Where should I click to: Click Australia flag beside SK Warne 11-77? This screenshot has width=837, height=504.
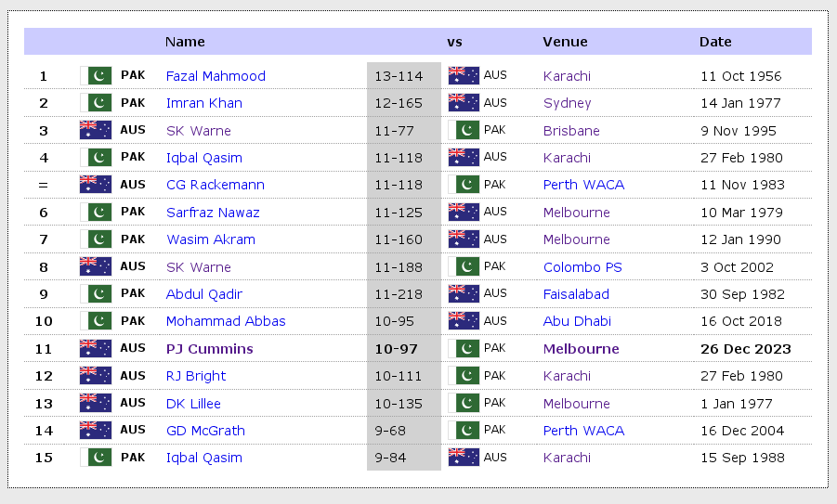[96, 130]
